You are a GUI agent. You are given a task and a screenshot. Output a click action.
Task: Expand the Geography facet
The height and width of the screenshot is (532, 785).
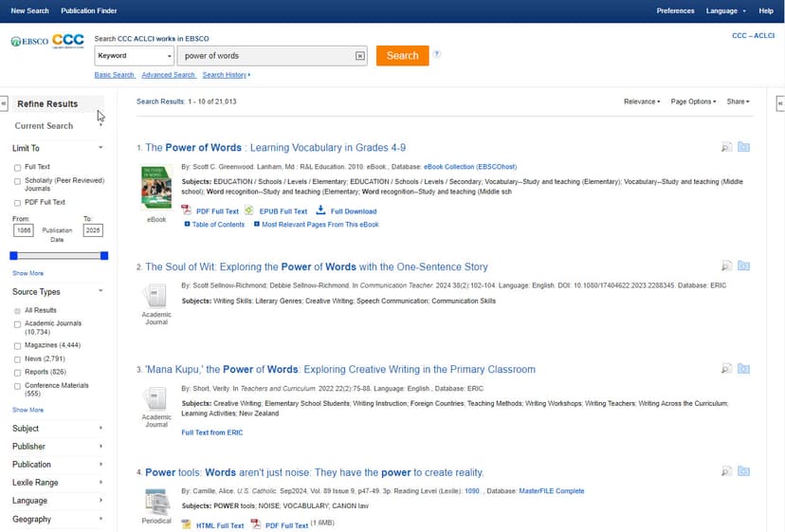[57, 519]
